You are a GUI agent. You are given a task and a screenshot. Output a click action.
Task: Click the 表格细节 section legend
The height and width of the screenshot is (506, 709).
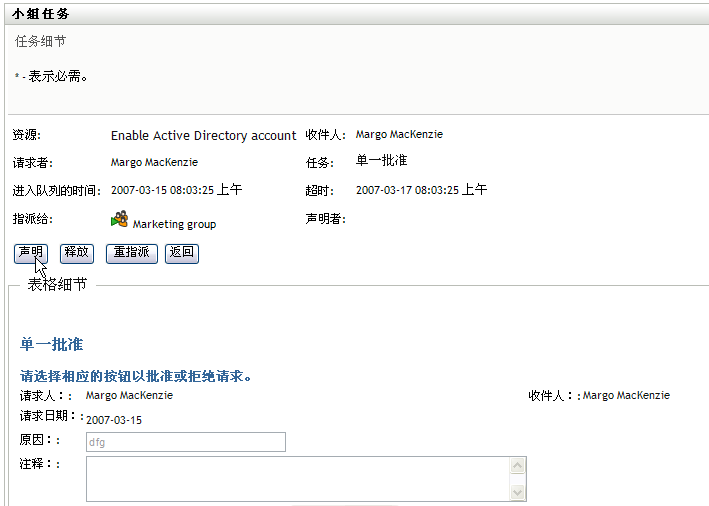pyautogui.click(x=57, y=285)
